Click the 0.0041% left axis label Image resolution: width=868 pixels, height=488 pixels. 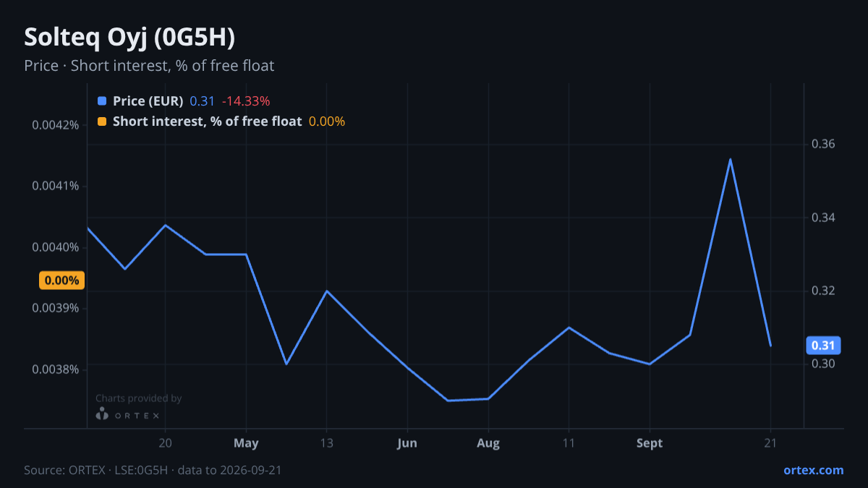(x=55, y=187)
